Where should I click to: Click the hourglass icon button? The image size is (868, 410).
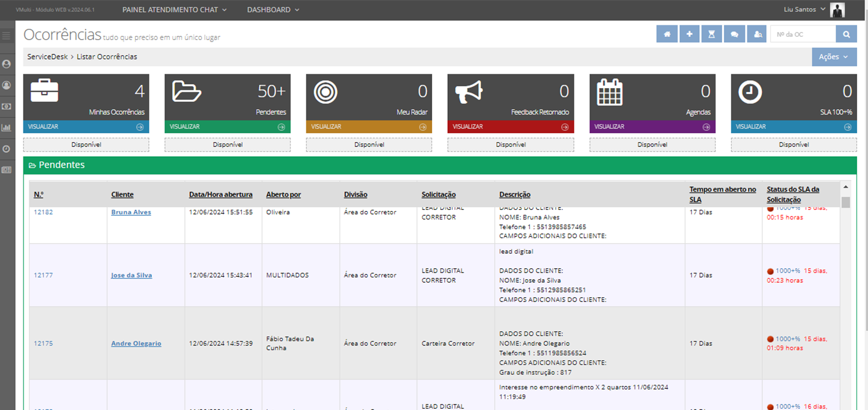tap(711, 34)
